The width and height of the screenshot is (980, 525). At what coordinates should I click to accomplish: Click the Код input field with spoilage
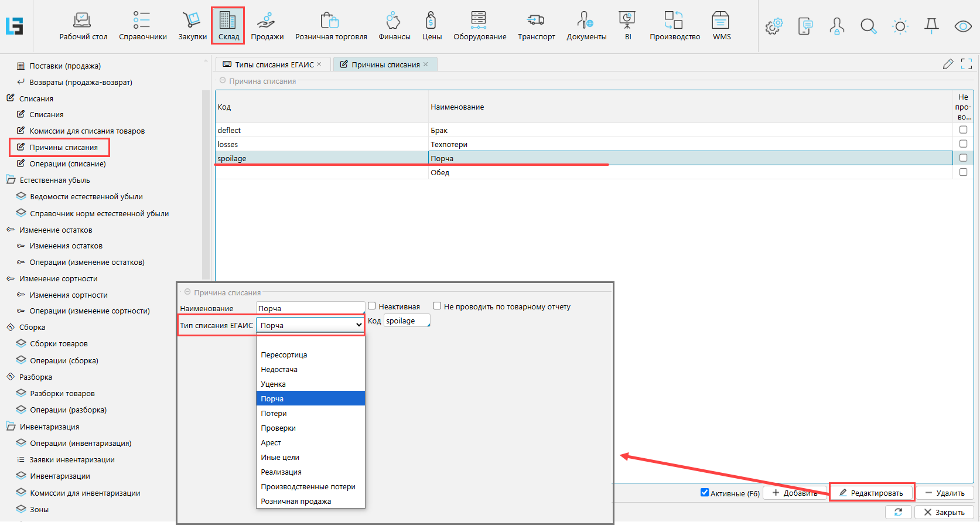pos(407,321)
